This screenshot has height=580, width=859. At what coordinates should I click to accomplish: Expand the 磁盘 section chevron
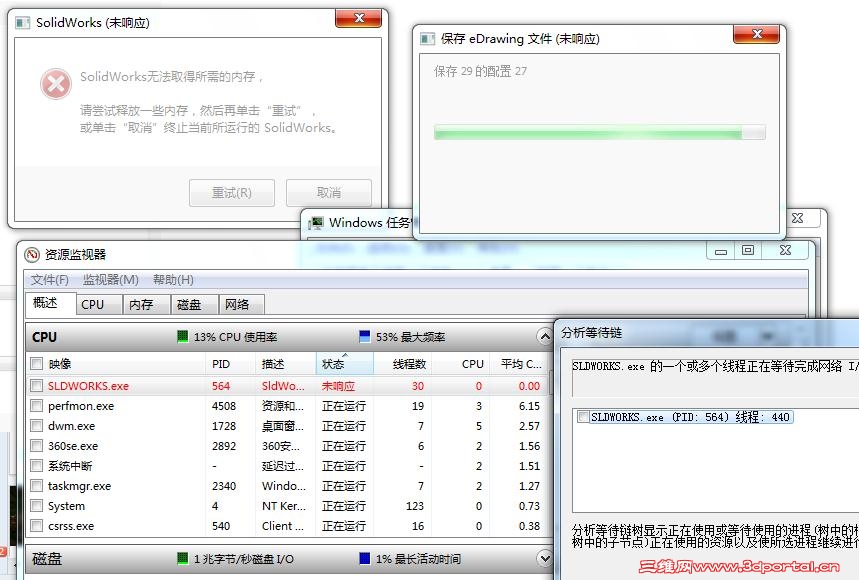click(x=544, y=558)
